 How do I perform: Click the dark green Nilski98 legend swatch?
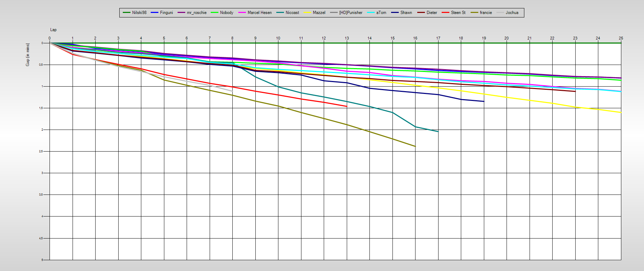pyautogui.click(x=126, y=13)
